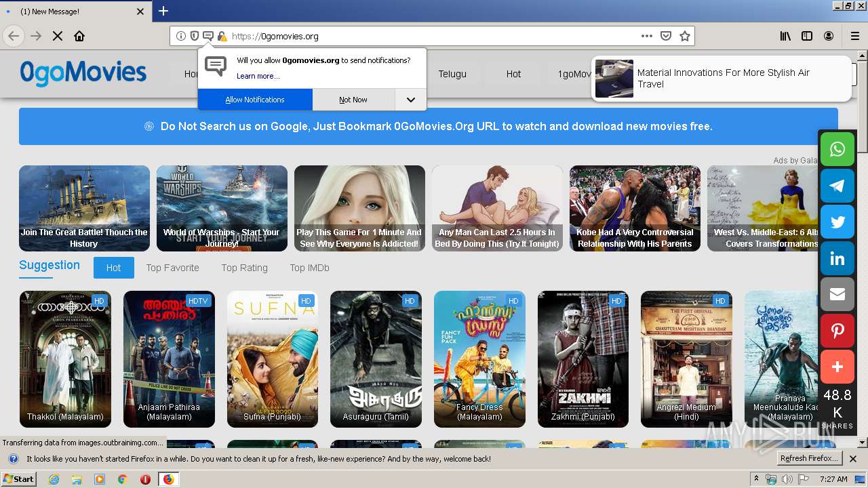This screenshot has height=488, width=868.
Task: Open Material Innovations Air Travel ad
Action: tap(721, 79)
